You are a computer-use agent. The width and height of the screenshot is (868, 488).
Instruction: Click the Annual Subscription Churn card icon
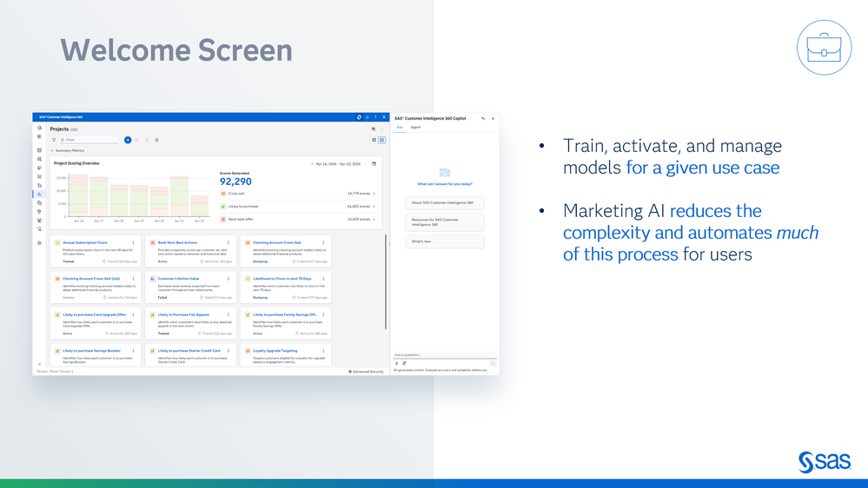pos(57,243)
